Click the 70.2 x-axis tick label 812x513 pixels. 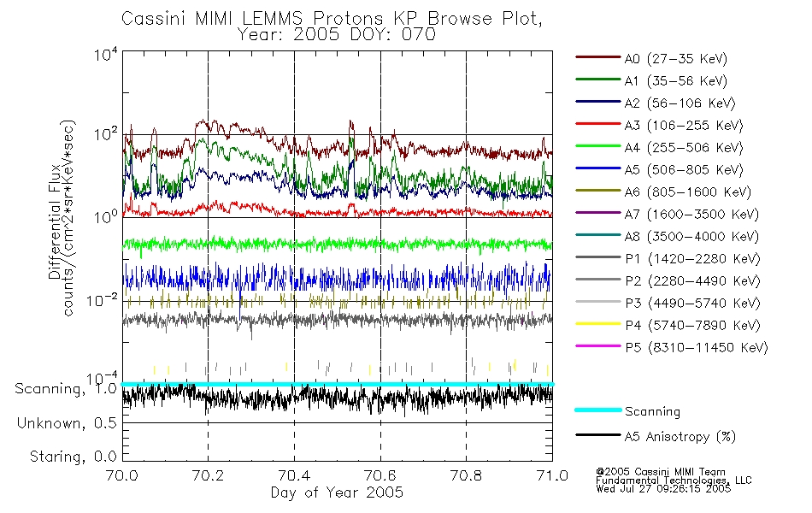[208, 475]
